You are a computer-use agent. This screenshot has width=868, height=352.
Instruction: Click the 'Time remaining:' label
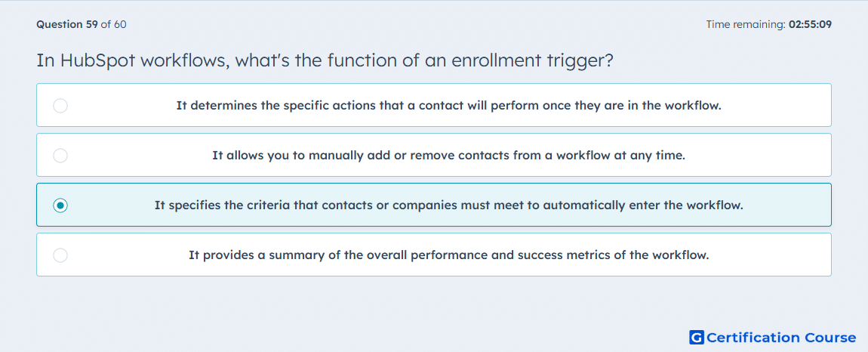pos(744,24)
